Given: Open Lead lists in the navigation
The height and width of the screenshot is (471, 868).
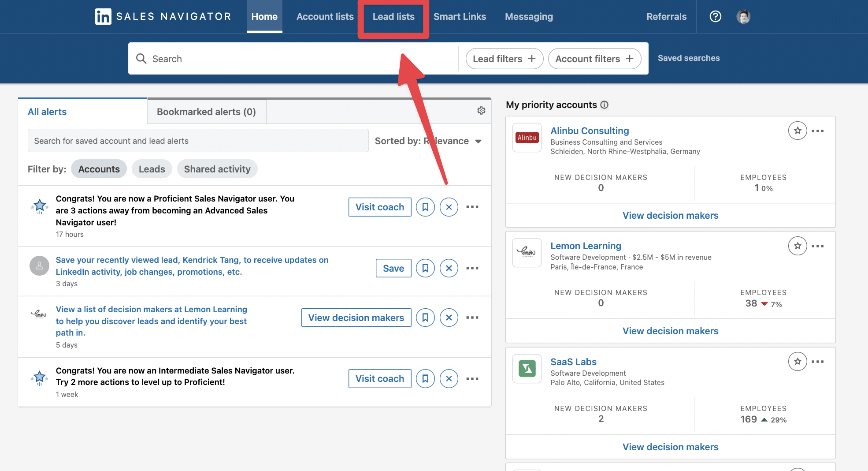Looking at the screenshot, I should click(393, 17).
